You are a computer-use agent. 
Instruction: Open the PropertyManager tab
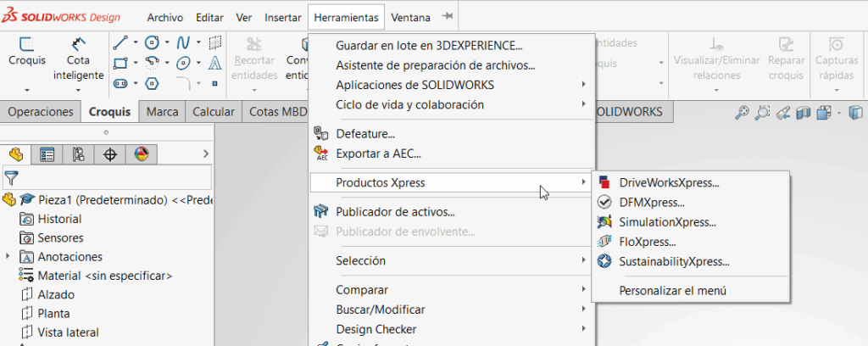[47, 154]
